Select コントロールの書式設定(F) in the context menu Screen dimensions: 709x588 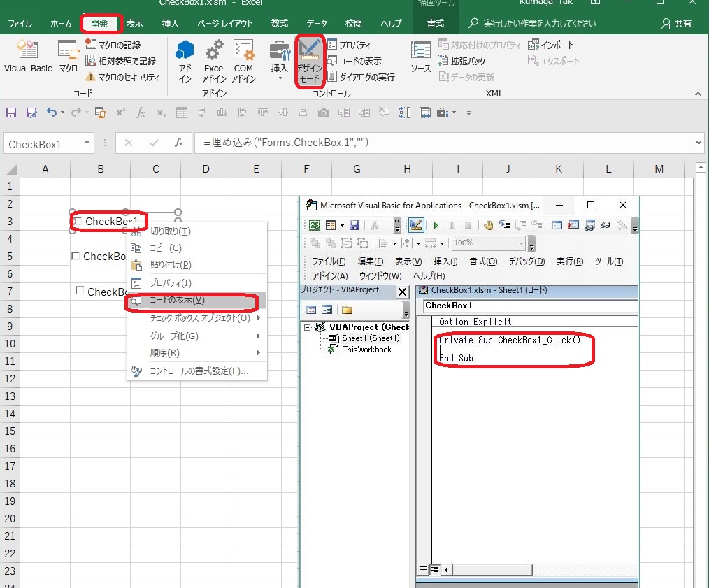197,371
